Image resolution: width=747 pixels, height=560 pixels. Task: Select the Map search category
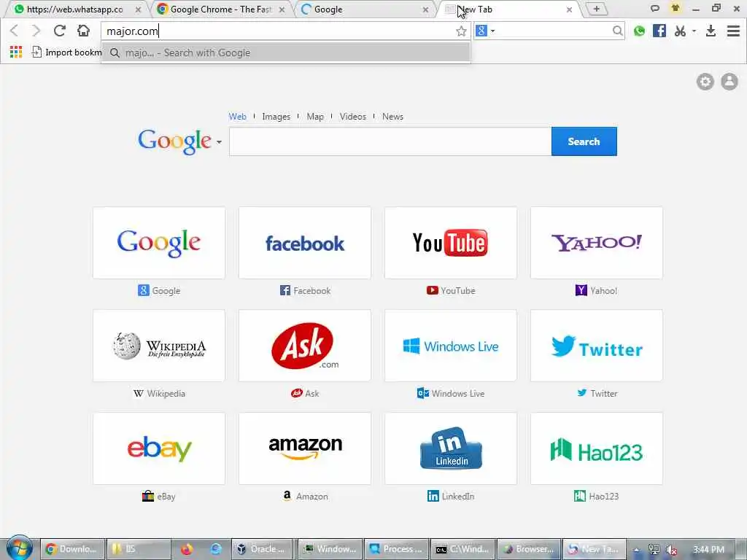coord(315,117)
